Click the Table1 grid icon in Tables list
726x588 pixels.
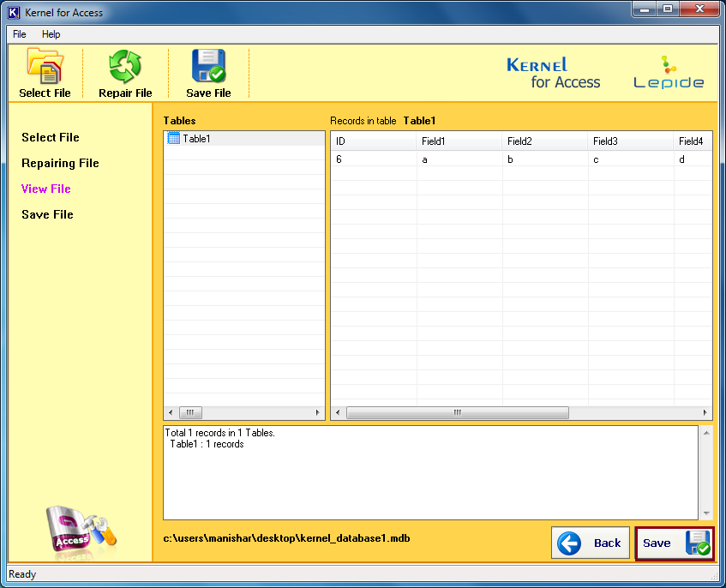[x=174, y=138]
